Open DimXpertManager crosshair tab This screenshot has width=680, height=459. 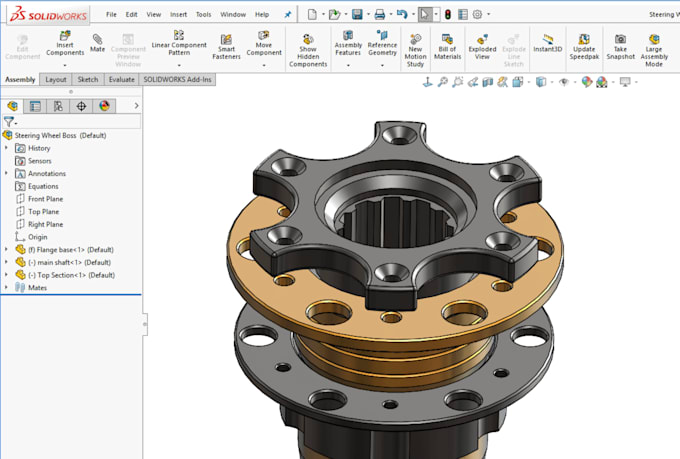(81, 106)
